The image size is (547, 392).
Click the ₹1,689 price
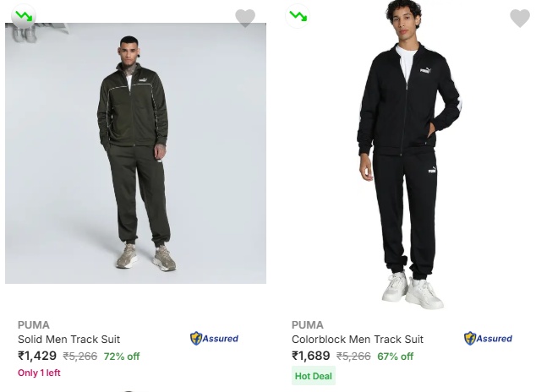(311, 356)
